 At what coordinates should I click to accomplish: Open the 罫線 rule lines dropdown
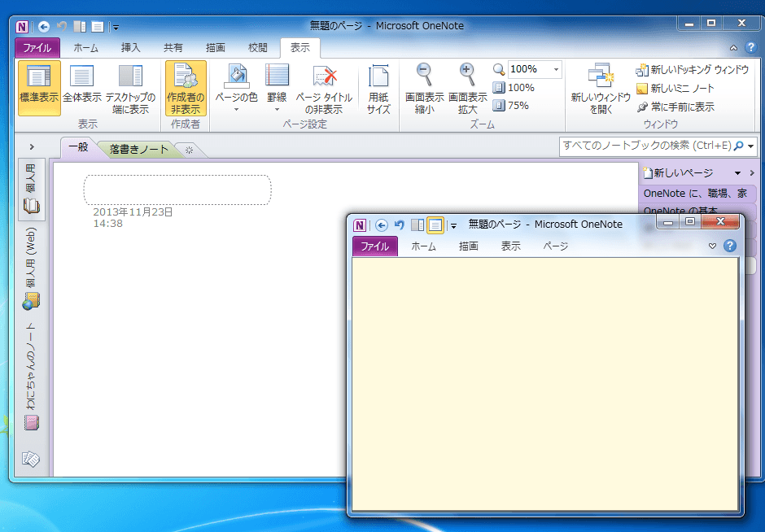277,89
